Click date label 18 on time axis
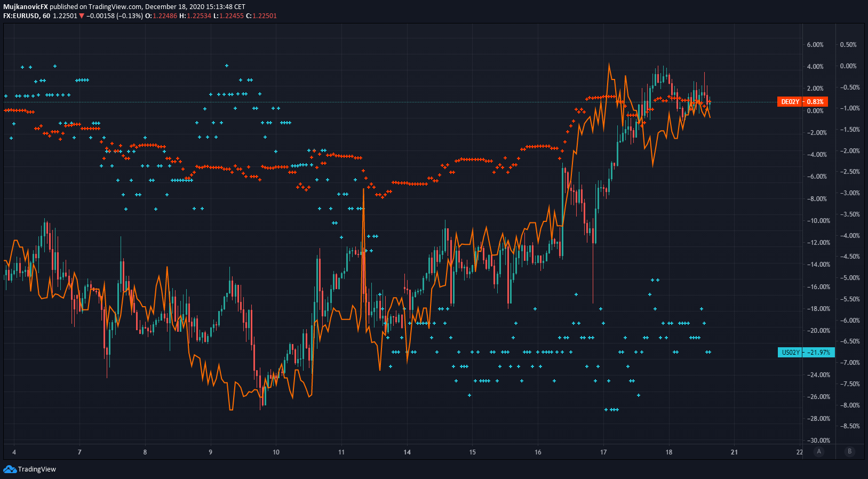868x479 pixels. (x=669, y=452)
